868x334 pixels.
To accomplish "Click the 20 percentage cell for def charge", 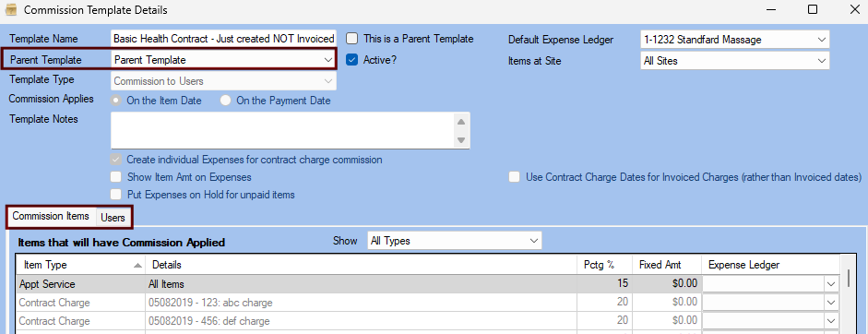I will (604, 321).
